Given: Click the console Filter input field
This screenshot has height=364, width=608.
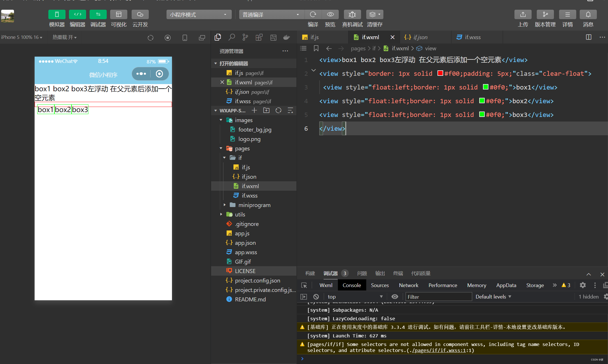Looking at the screenshot, I should coord(438,297).
